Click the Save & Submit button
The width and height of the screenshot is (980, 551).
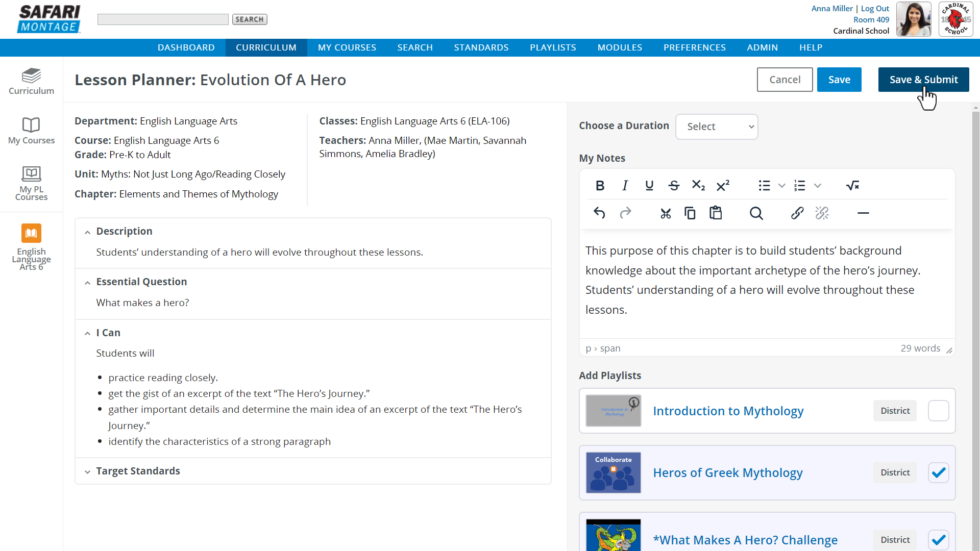(923, 80)
